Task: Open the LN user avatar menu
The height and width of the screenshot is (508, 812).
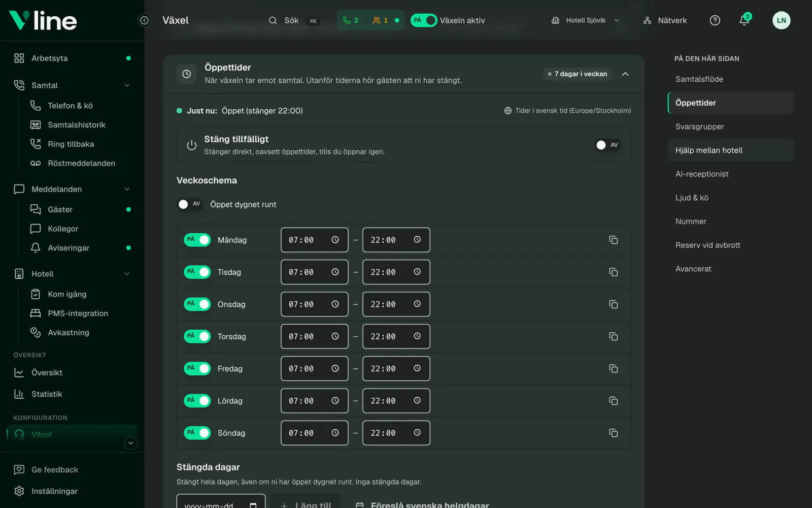Action: point(781,20)
